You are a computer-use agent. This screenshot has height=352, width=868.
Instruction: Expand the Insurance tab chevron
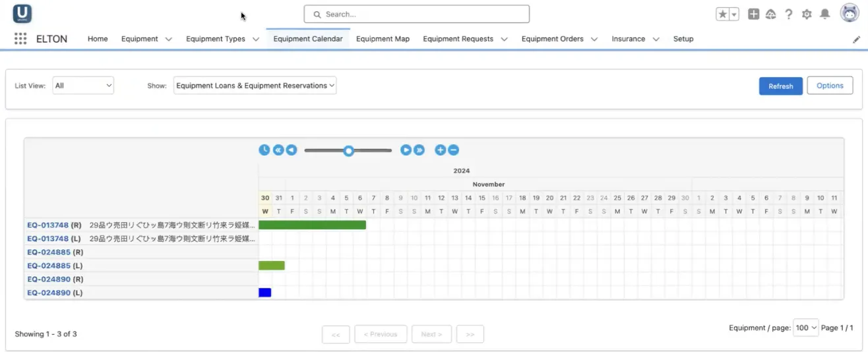click(656, 39)
